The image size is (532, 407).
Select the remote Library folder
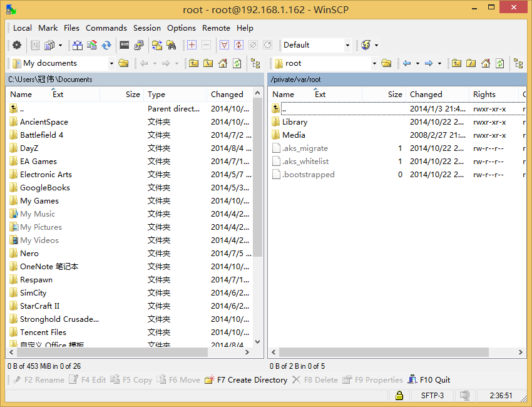[x=295, y=122]
